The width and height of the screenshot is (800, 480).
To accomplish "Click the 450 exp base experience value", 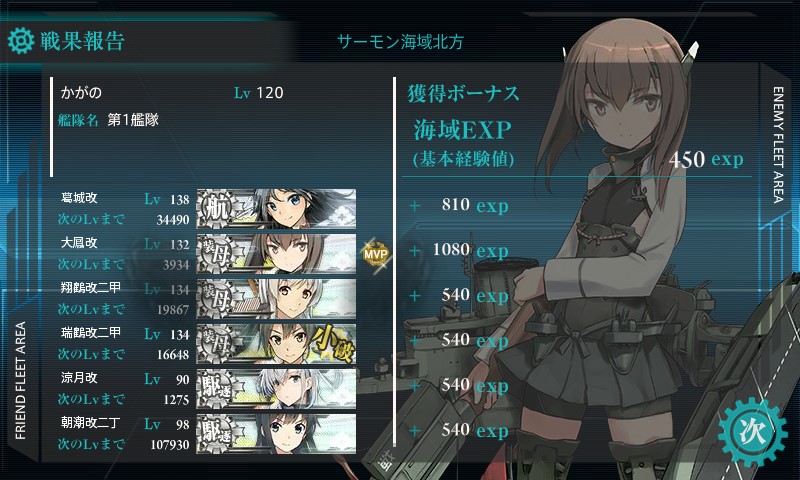I will point(706,159).
